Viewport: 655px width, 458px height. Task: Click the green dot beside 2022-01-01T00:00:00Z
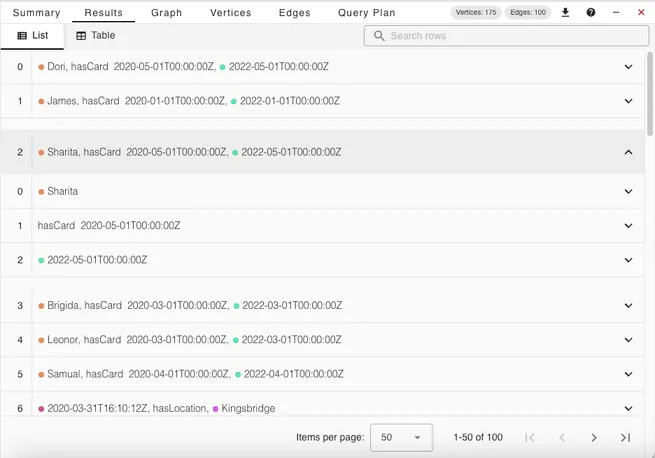tap(234, 102)
